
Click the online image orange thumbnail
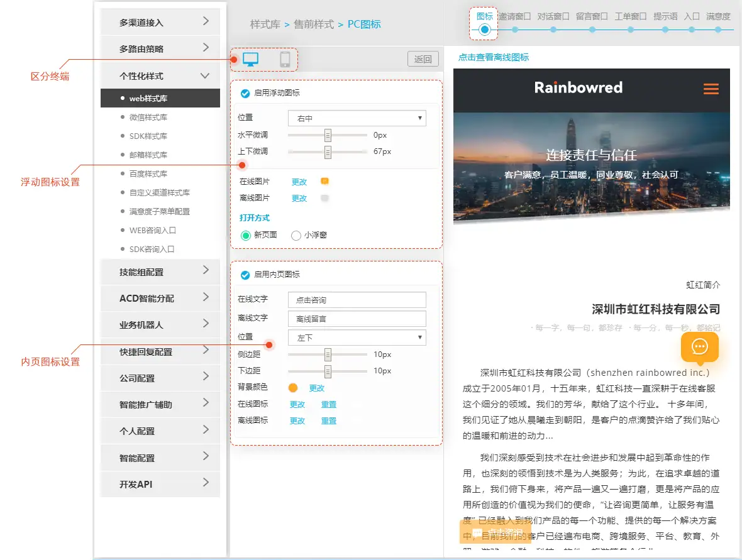324,181
